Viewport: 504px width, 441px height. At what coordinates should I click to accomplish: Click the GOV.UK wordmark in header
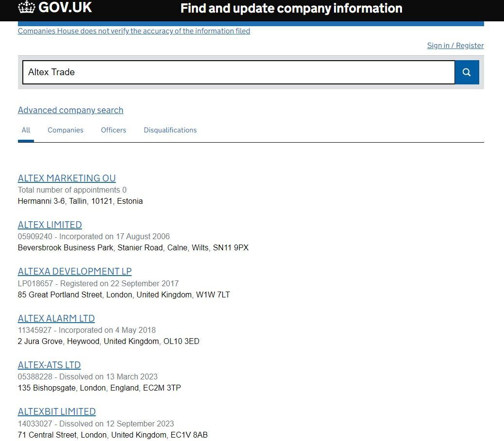coord(65,7)
